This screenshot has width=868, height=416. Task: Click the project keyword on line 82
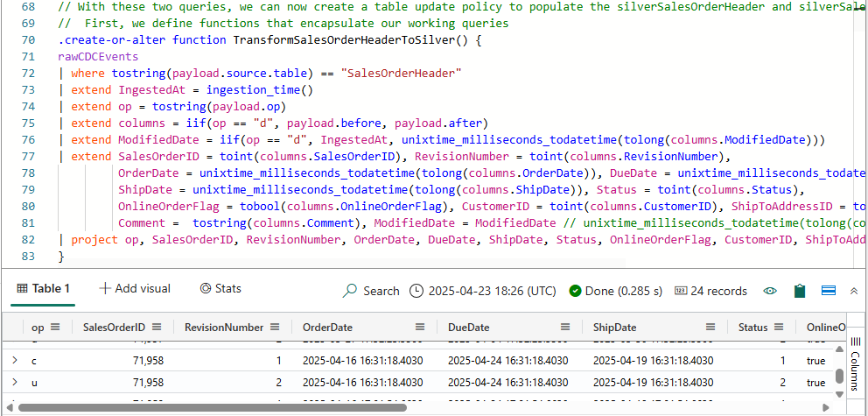94,239
